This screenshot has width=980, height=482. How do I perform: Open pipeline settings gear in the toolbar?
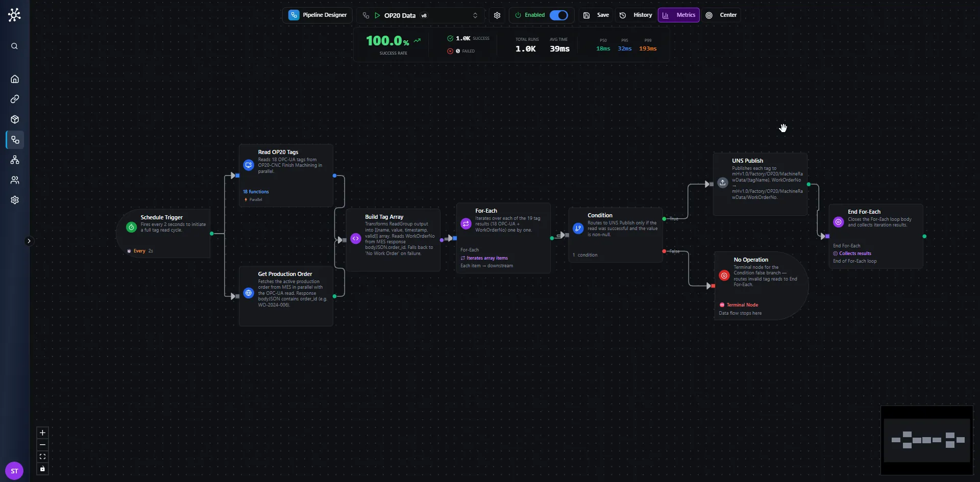click(497, 15)
